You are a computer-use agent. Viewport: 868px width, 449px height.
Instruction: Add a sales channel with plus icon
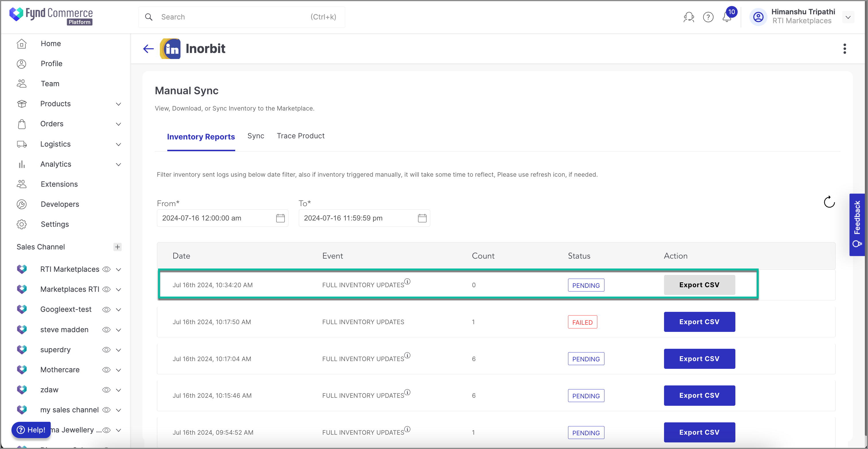click(x=117, y=247)
